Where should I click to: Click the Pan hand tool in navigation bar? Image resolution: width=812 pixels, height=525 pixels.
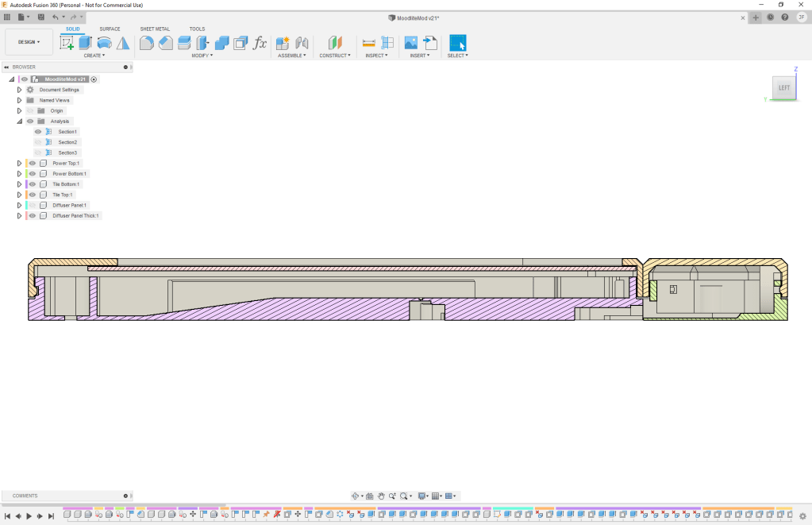[x=381, y=496]
